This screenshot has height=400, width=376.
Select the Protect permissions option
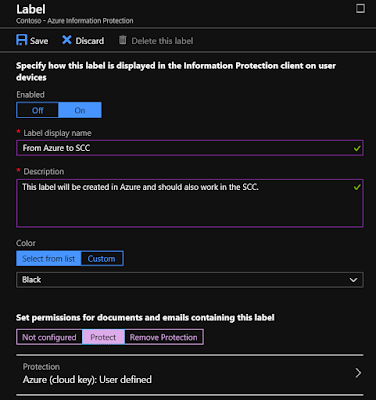(x=103, y=337)
